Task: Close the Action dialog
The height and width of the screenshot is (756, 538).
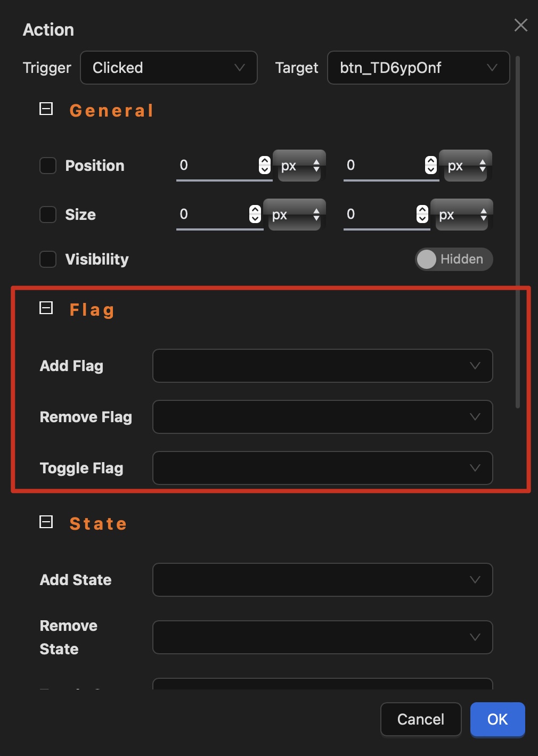Action: (520, 25)
